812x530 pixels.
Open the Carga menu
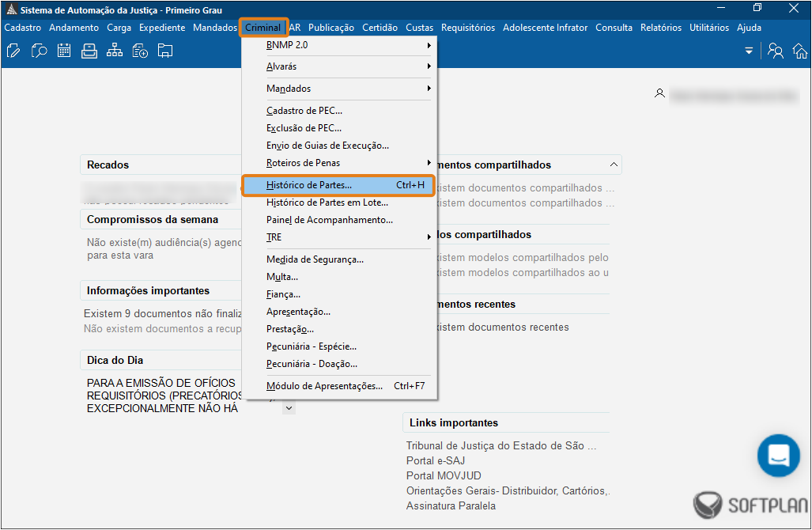pos(119,28)
